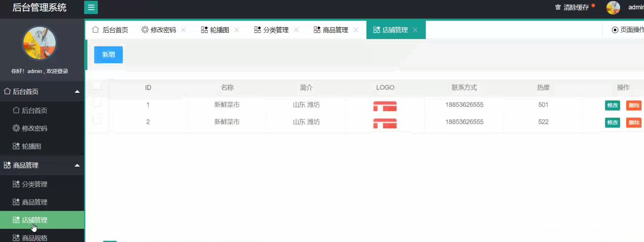Click the 后台管理系统 title
Image resolution: width=644 pixels, height=242 pixels.
pos(39,7)
